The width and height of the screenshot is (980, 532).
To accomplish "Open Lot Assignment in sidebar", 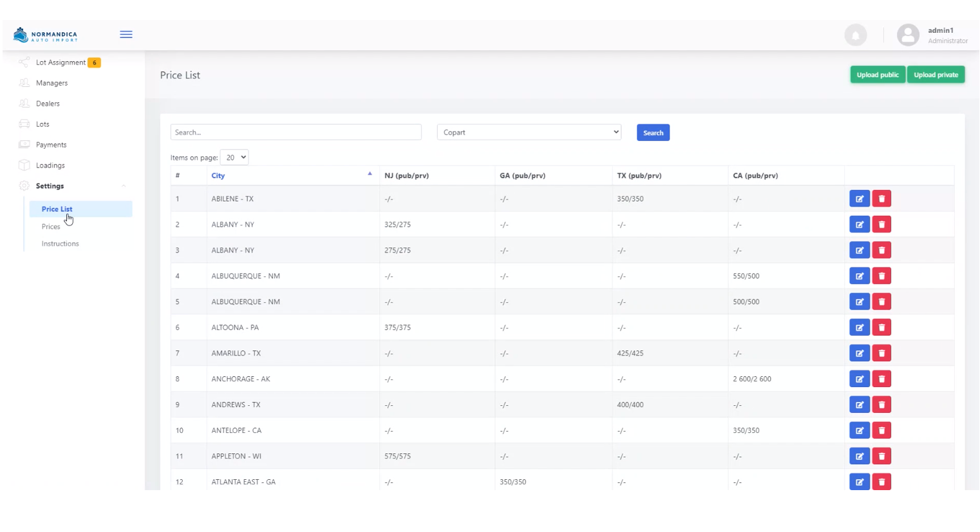I will [61, 62].
